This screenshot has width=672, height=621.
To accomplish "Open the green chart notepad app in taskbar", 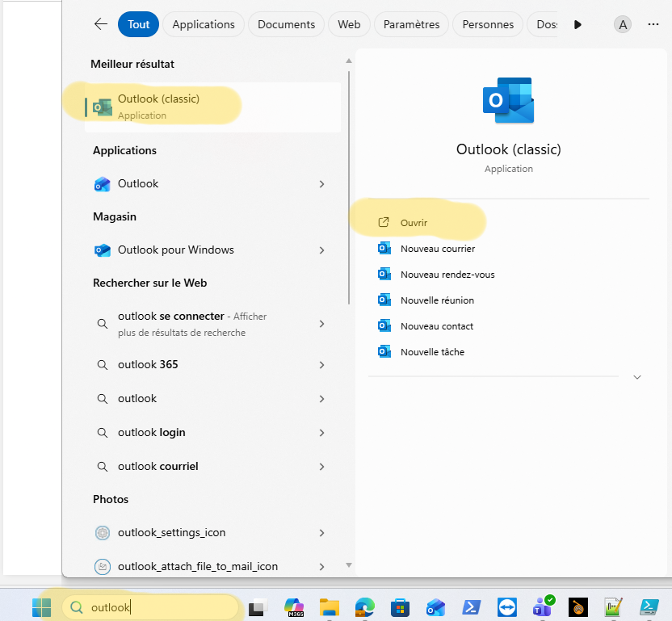I will click(613, 607).
